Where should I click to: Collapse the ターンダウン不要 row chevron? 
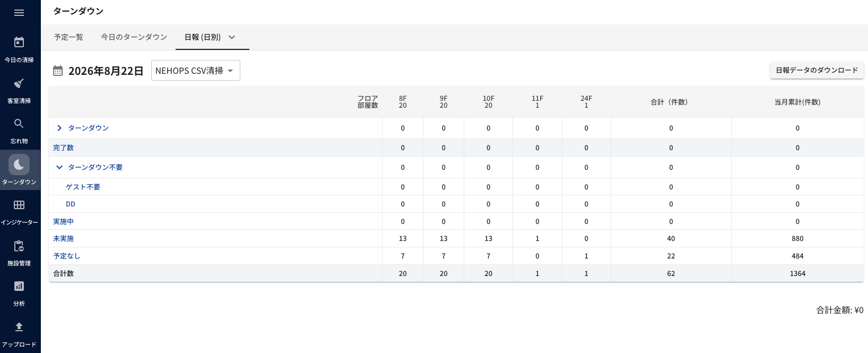[x=59, y=167]
